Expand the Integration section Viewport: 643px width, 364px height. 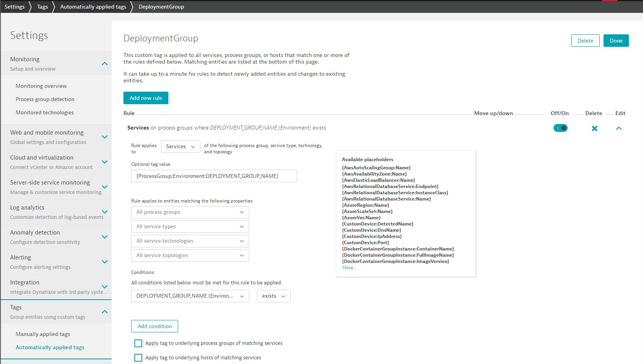[x=105, y=287]
